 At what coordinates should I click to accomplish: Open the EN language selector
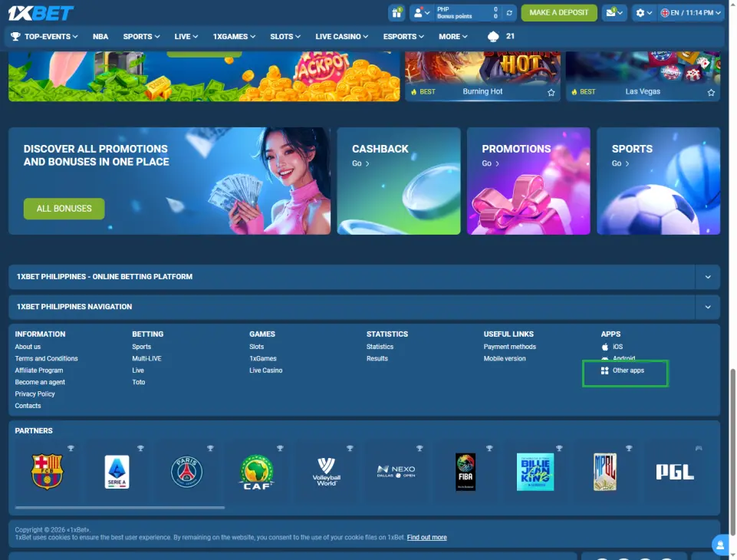pos(679,12)
